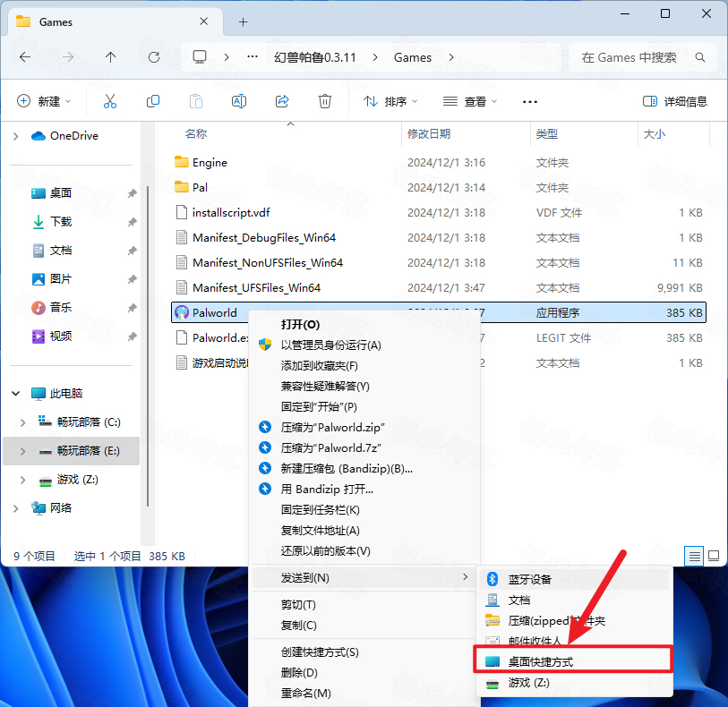Sort by Date modified (修改日期) header
Screen dimensions: 728x707
tap(429, 134)
